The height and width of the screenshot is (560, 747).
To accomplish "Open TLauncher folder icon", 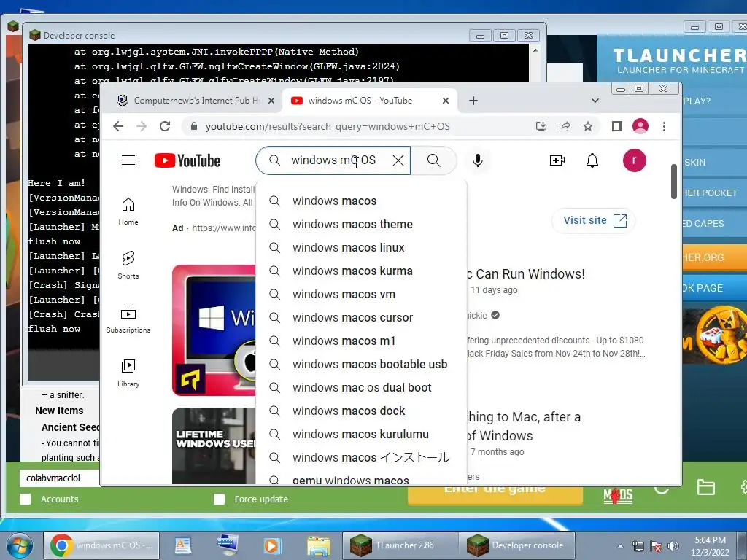I will (x=705, y=487).
